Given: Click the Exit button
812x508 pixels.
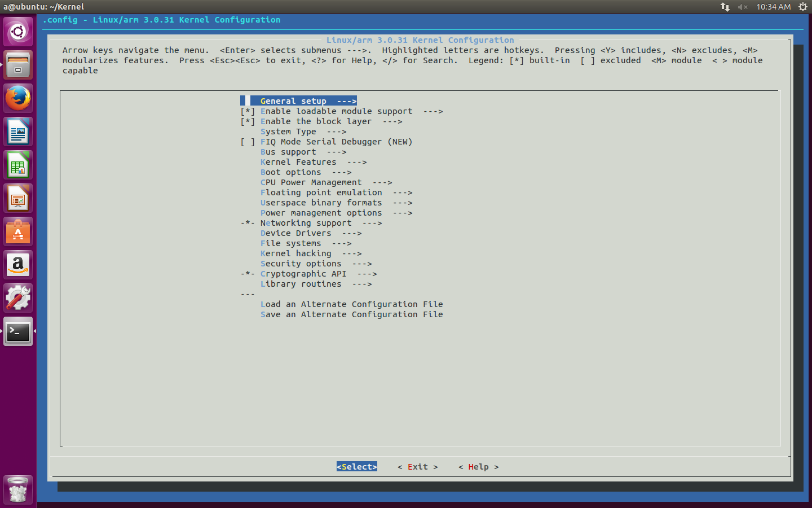Looking at the screenshot, I should pos(418,467).
